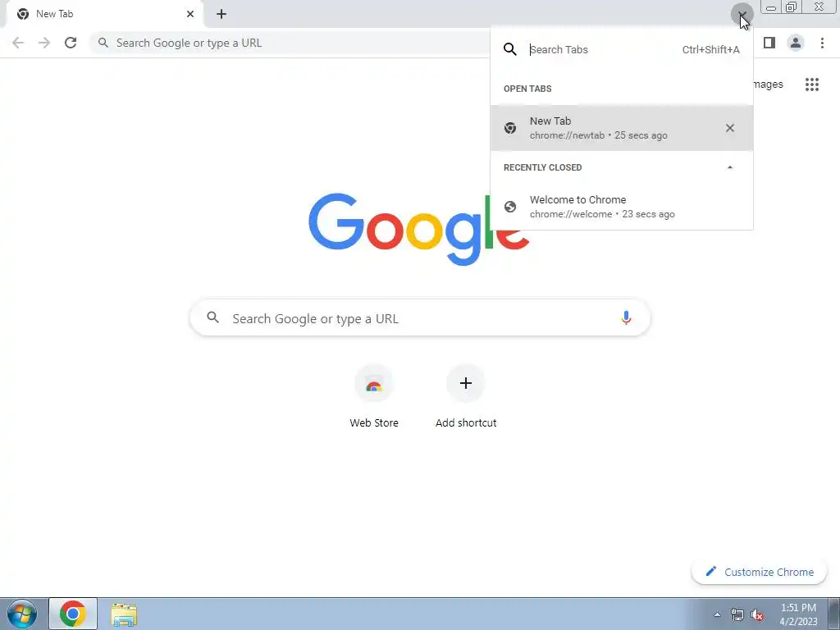Click Chrome icon in taskbar
This screenshot has width=840, height=630.
[x=73, y=614]
